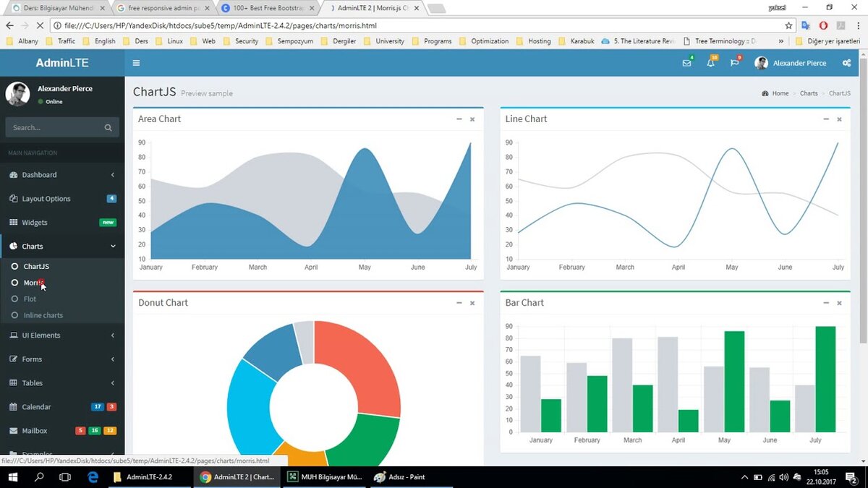Open Task View on taskbar
The height and width of the screenshot is (488, 868).
tap(65, 477)
